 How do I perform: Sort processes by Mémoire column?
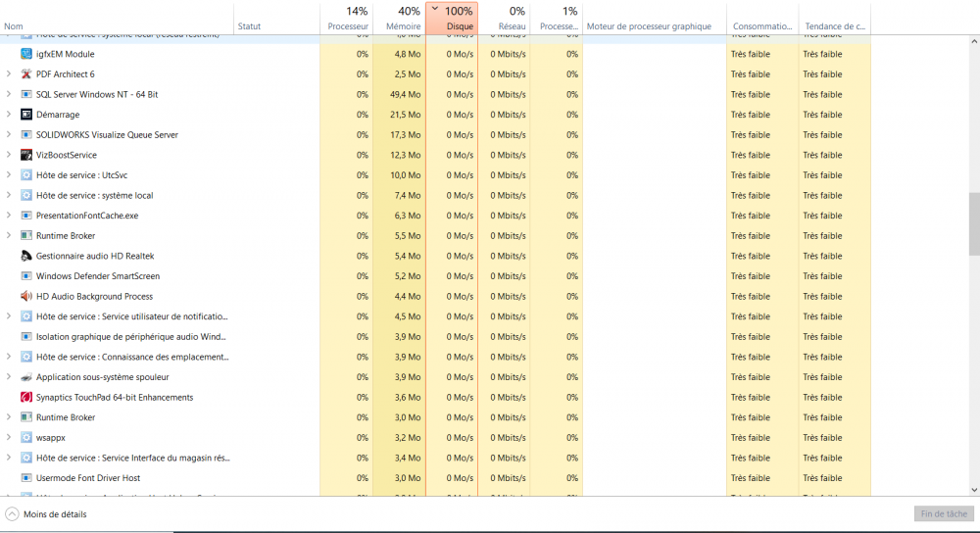point(400,18)
